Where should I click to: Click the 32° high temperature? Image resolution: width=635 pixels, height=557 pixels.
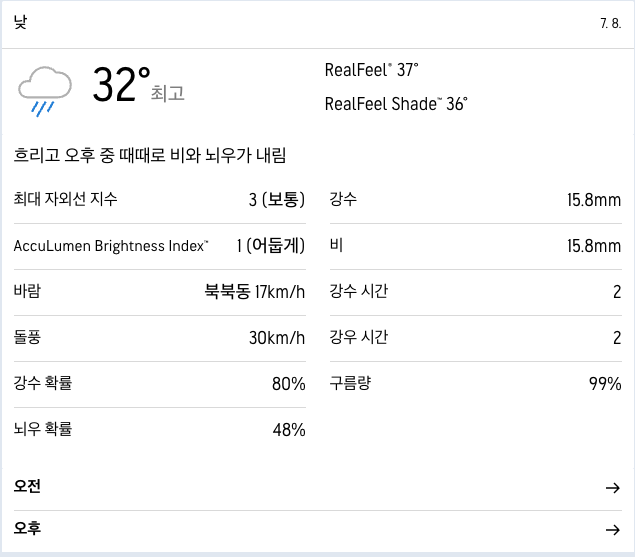pyautogui.click(x=121, y=84)
